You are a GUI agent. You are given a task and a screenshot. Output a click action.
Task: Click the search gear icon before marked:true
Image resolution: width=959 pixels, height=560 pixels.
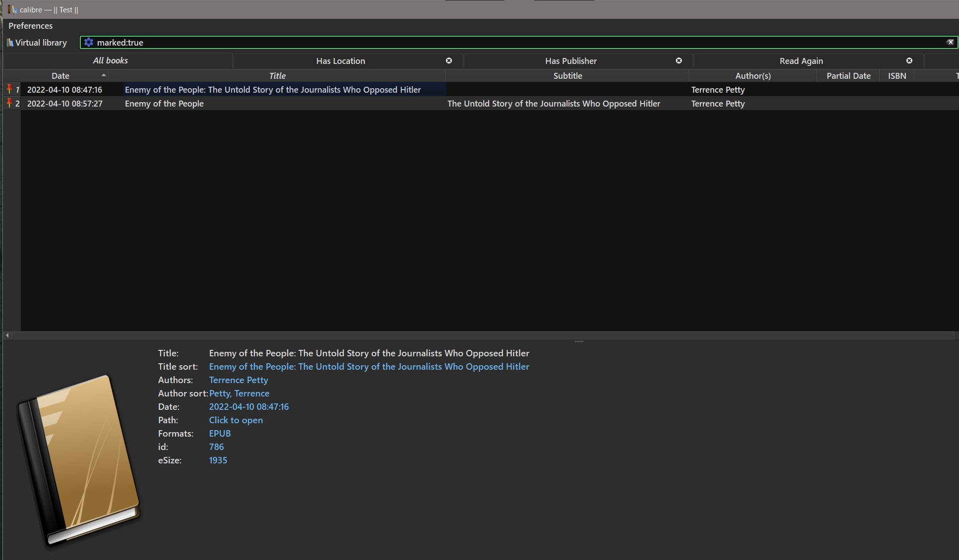pyautogui.click(x=89, y=43)
